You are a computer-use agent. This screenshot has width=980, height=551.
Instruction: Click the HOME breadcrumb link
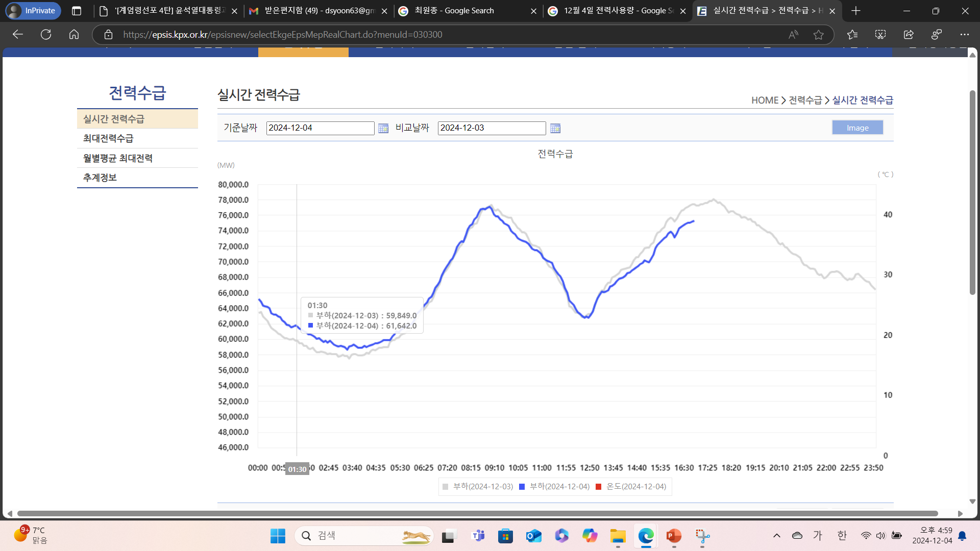click(x=765, y=101)
